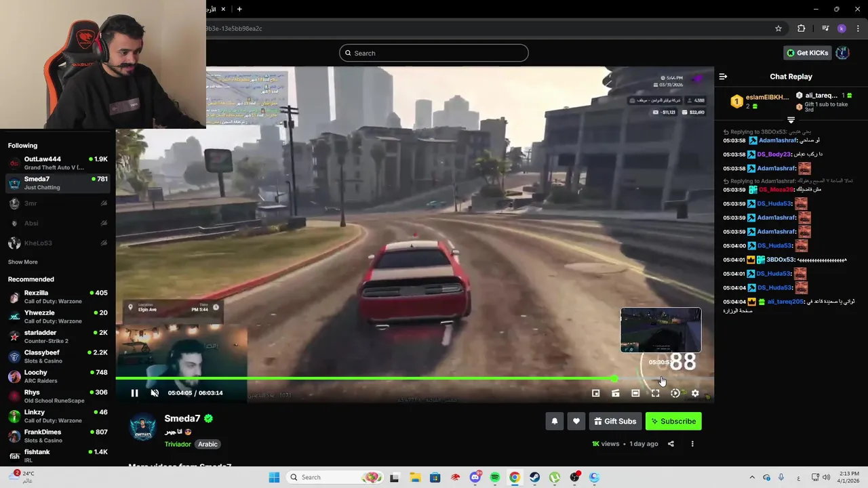Image resolution: width=868 pixels, height=488 pixels.
Task: Follow the channel with the heart icon
Action: 576,422
